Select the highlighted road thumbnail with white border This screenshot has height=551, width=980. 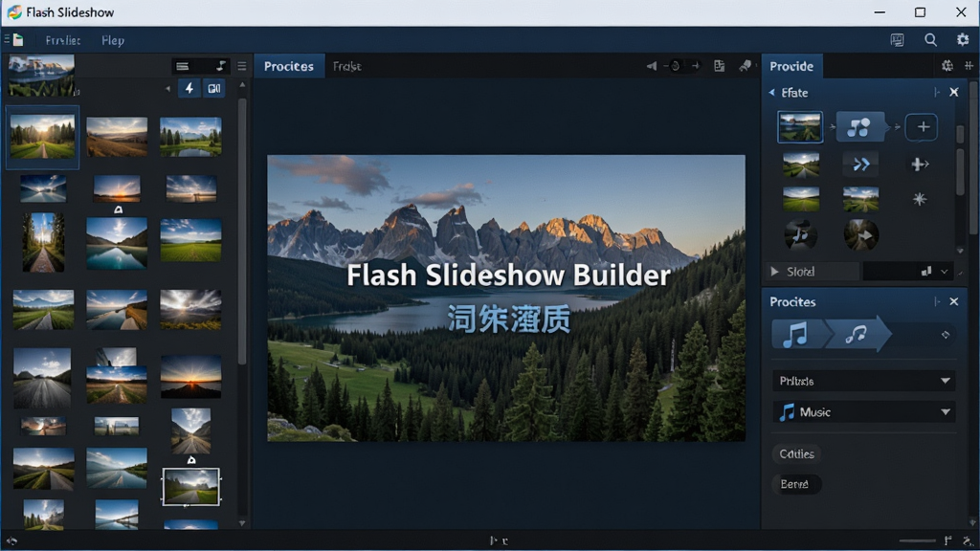coord(190,486)
